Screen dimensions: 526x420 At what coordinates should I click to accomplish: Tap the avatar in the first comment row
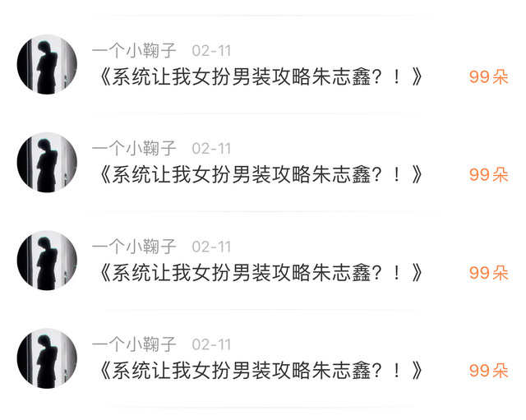coord(47,64)
